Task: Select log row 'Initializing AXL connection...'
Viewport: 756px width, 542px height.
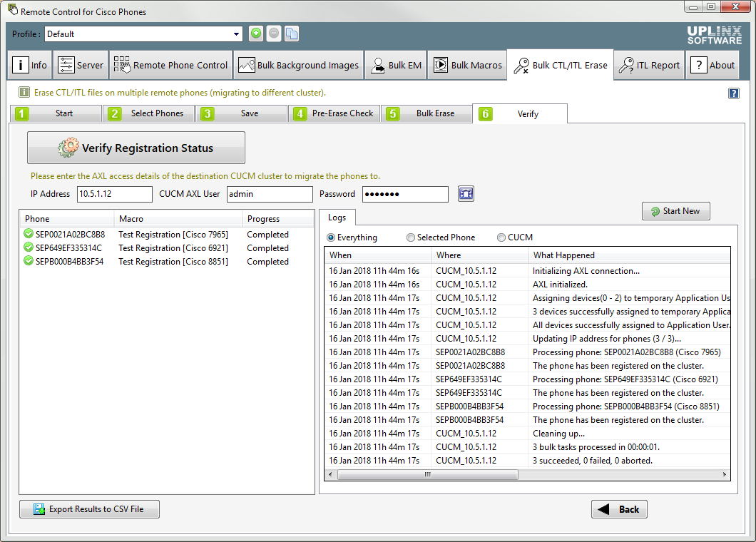Action: coord(528,271)
